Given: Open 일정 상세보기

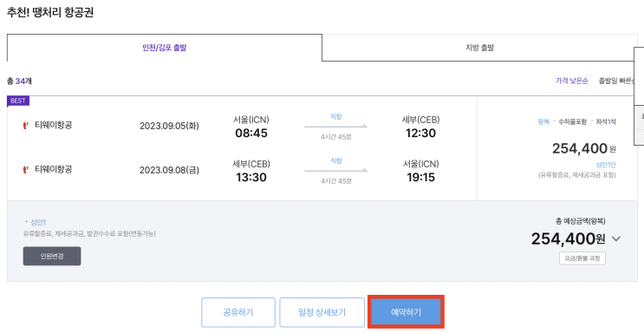Looking at the screenshot, I should click(322, 312).
